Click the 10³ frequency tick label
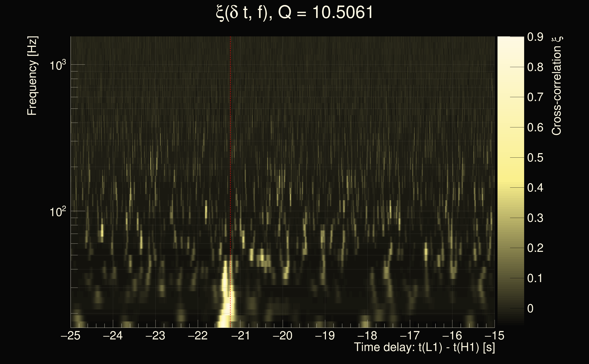 tap(58, 65)
